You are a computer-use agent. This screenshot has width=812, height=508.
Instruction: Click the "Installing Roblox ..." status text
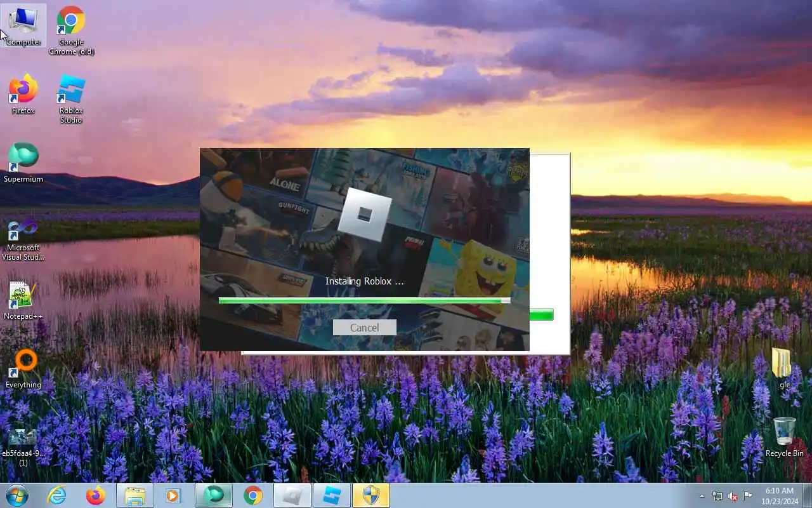click(x=365, y=281)
